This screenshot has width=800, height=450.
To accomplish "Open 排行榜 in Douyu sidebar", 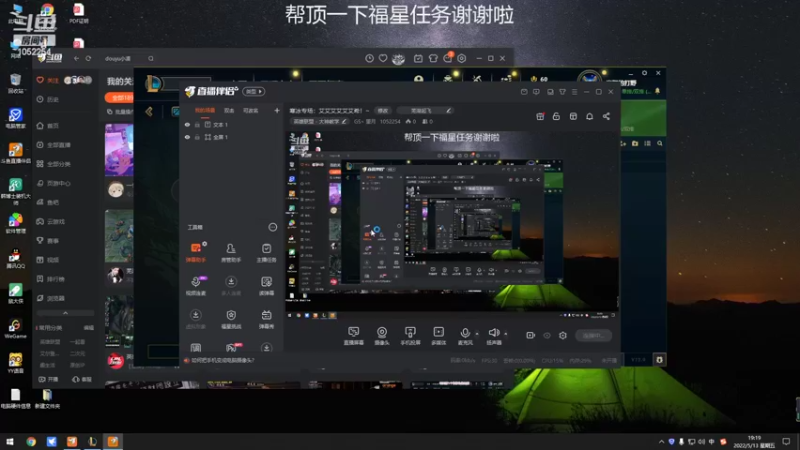I will [x=51, y=279].
